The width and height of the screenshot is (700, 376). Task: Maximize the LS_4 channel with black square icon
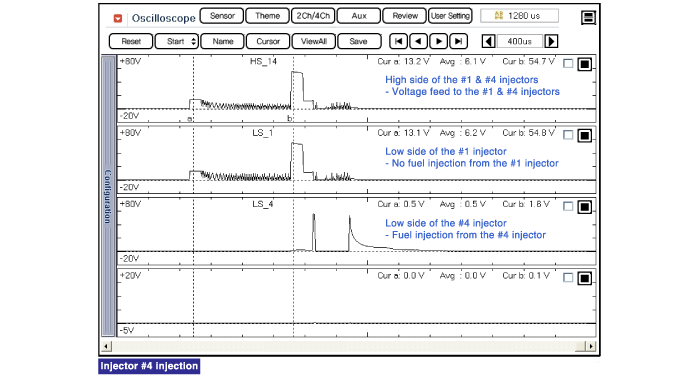(x=584, y=207)
